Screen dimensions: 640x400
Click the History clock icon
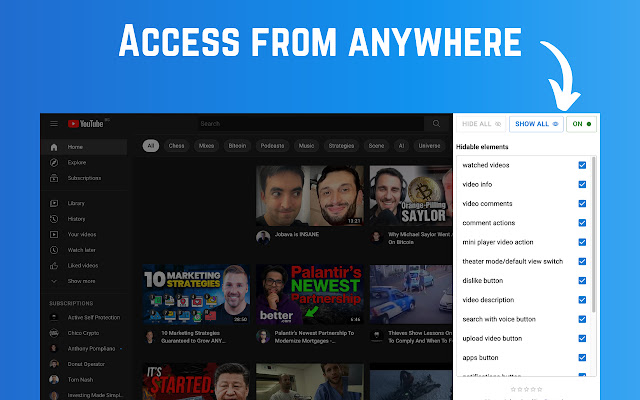[54, 219]
